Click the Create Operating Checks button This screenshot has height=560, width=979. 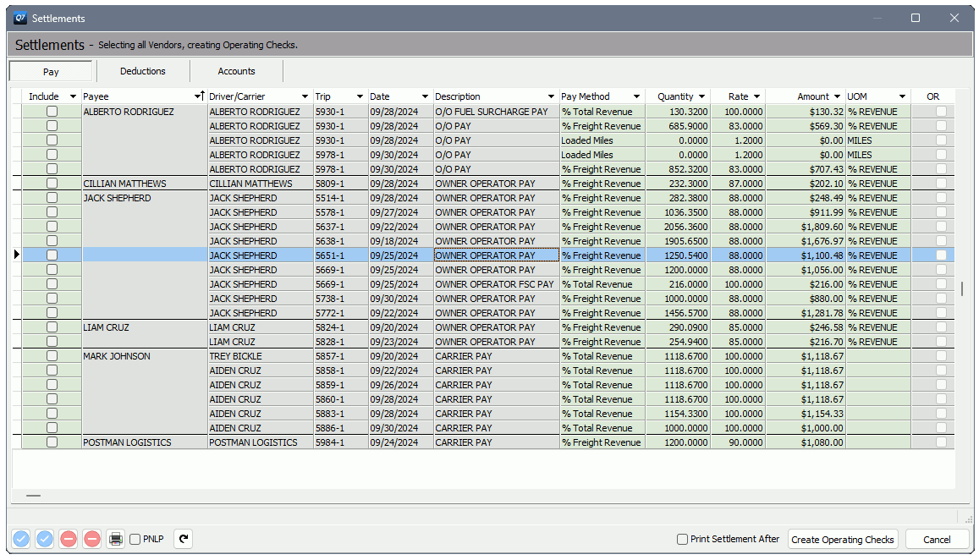843,539
